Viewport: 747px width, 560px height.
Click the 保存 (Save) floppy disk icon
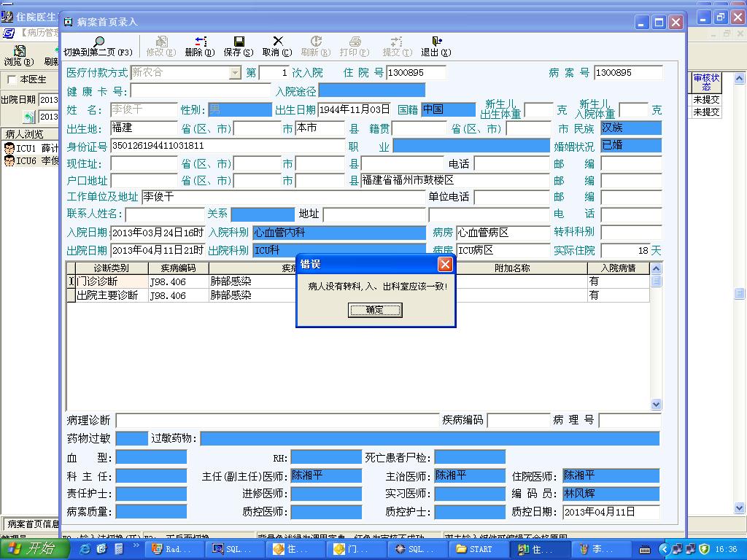tap(239, 42)
